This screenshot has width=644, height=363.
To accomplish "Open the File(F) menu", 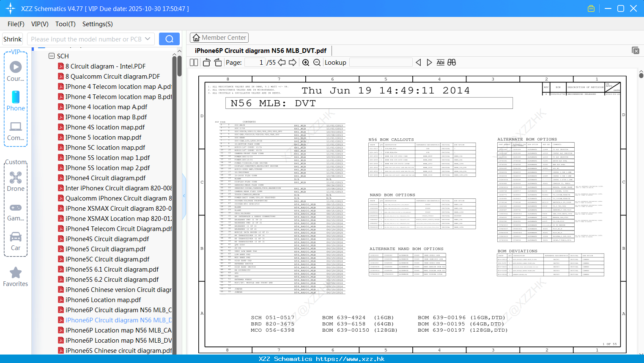I will click(x=16, y=24).
